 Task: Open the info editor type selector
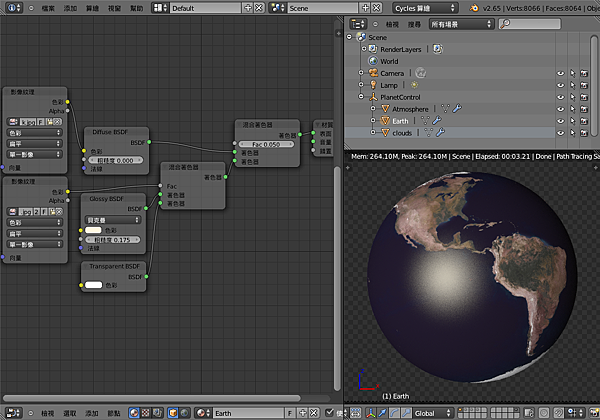[x=14, y=8]
